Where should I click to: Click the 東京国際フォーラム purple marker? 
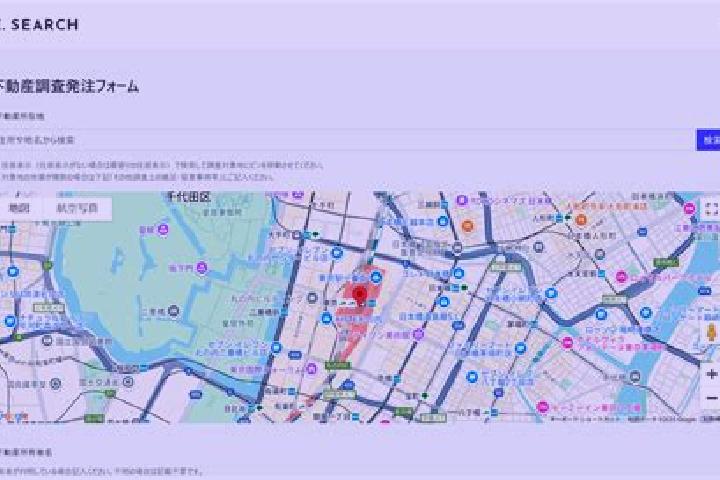pos(311,368)
